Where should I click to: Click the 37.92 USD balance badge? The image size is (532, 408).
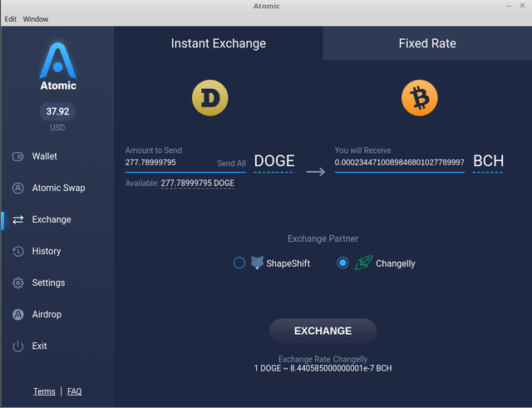(57, 111)
